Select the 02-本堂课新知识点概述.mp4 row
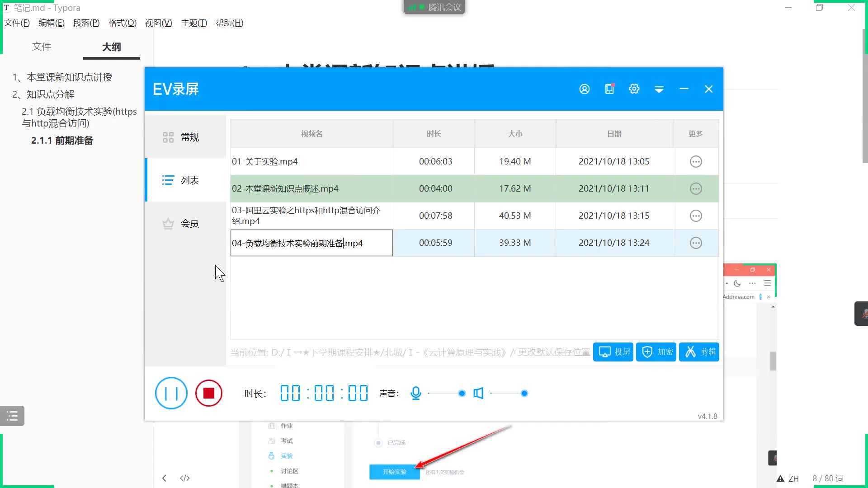The height and width of the screenshot is (488, 868). coord(474,188)
